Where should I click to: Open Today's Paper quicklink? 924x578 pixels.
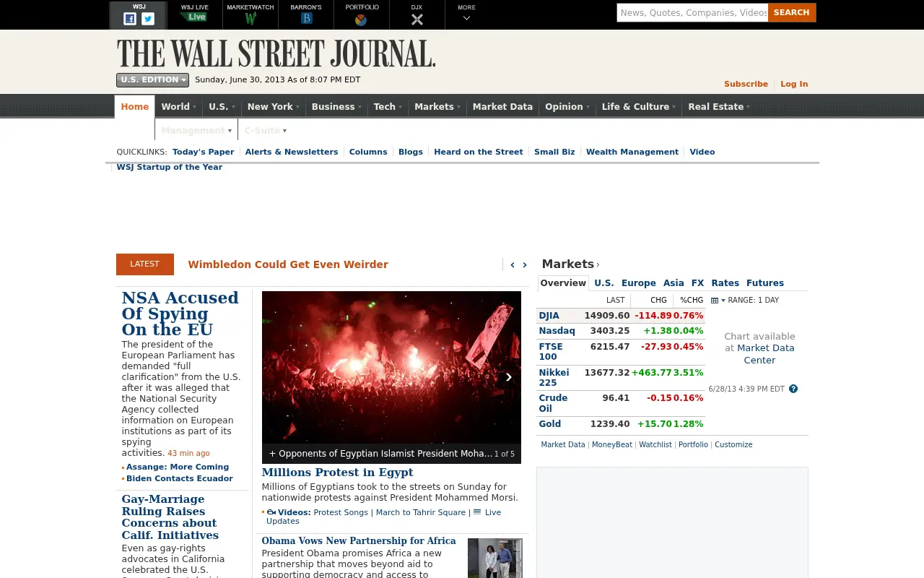[x=204, y=152]
